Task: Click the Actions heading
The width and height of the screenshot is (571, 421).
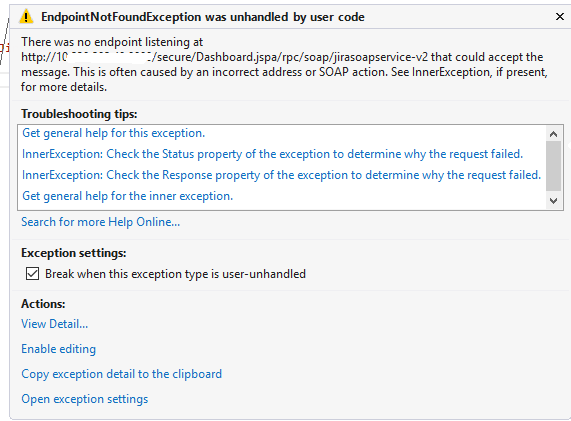Action: [x=43, y=304]
